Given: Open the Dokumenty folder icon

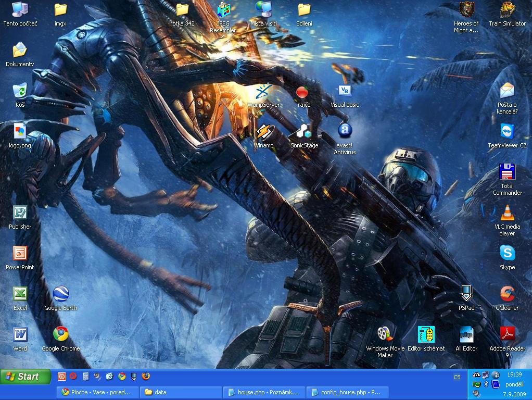Looking at the screenshot, I should [20, 55].
